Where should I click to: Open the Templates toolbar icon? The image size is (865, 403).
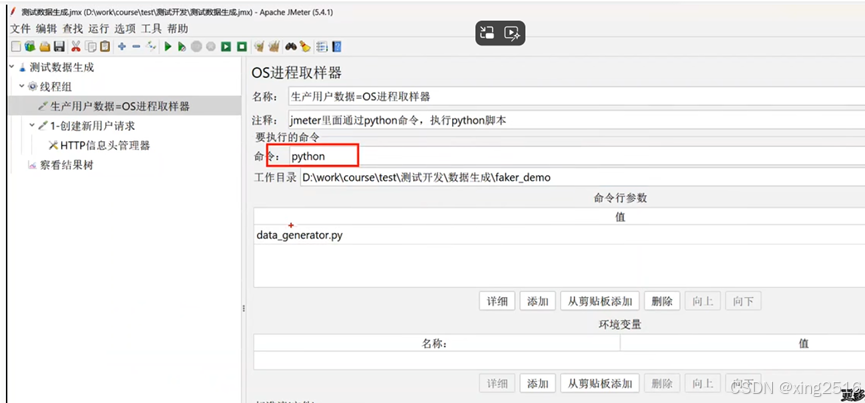(x=30, y=47)
